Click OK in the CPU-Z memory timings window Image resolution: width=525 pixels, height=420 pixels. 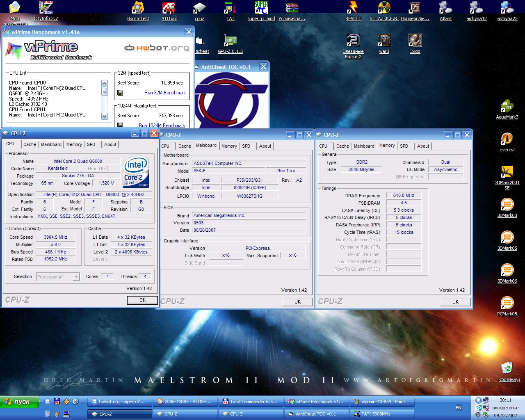(x=455, y=301)
